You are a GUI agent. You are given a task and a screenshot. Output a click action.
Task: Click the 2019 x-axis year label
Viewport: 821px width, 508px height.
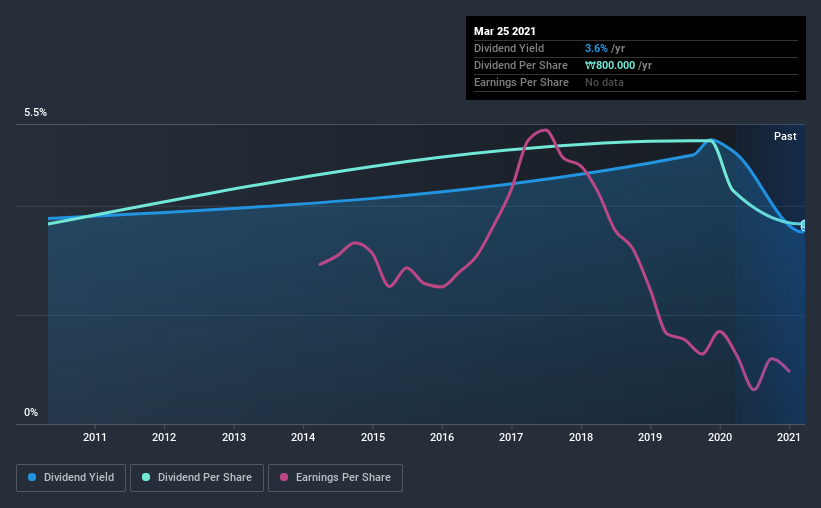point(651,437)
